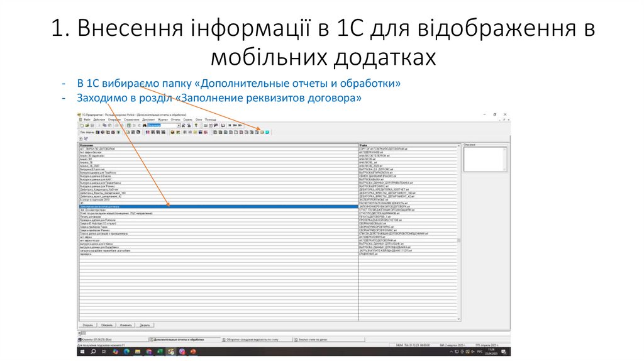644x361 pixels.
Task: Click the cyan icon at the toolbar's end
Action: coord(267,132)
